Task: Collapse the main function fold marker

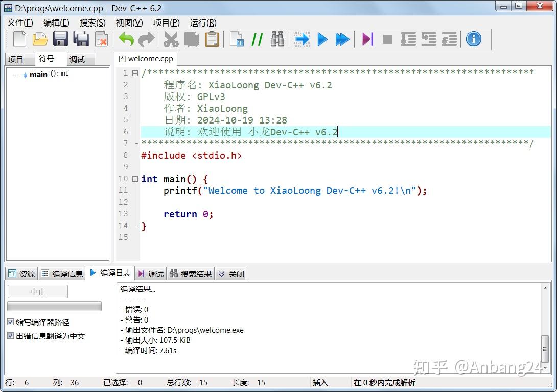Action: click(134, 179)
